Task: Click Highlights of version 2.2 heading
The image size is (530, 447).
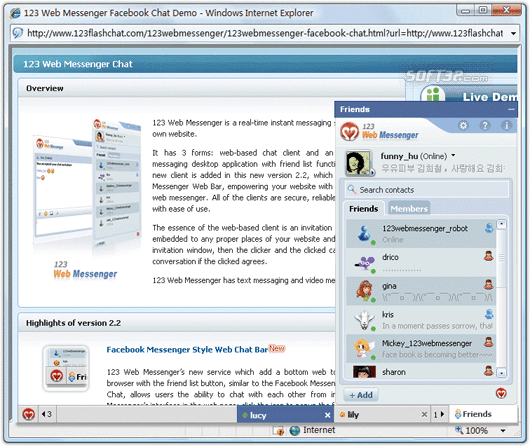Action: point(73,323)
